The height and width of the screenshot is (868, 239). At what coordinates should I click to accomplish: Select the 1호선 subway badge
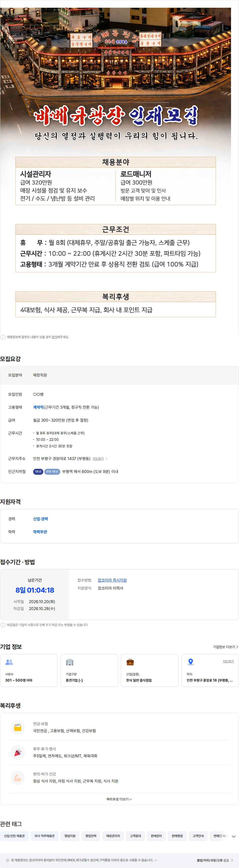(38, 472)
